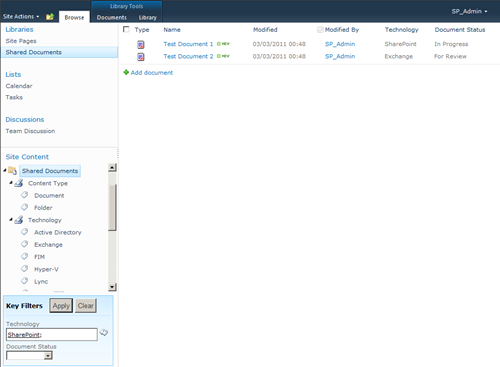The height and width of the screenshot is (367, 500).
Task: Collapse the Content Type tree node
Action: point(11,183)
